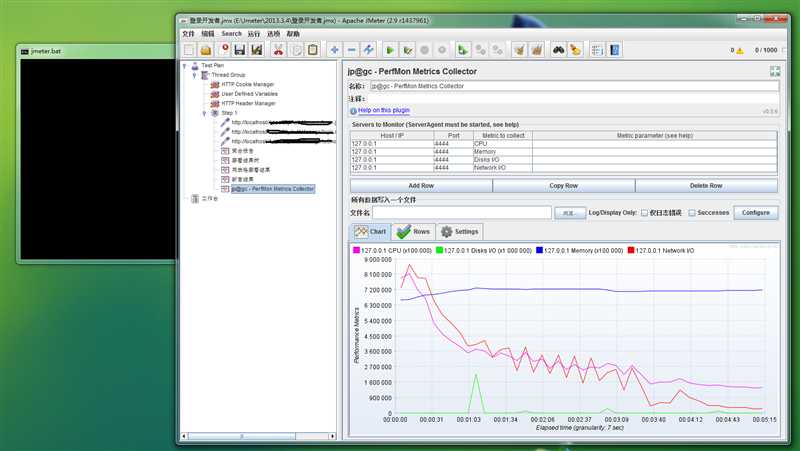This screenshot has width=800, height=451.
Task: Click tree panel horizontal scrollbar left arrow
Action: point(184,436)
